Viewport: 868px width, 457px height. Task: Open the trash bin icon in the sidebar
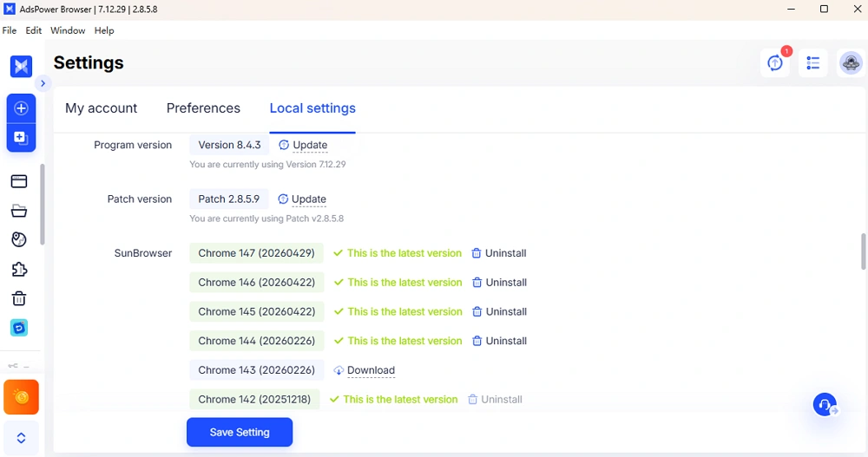pyautogui.click(x=19, y=299)
